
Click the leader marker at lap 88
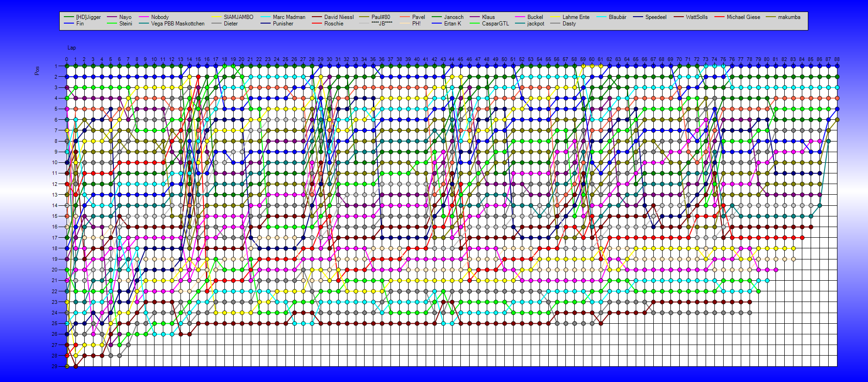pyautogui.click(x=837, y=66)
